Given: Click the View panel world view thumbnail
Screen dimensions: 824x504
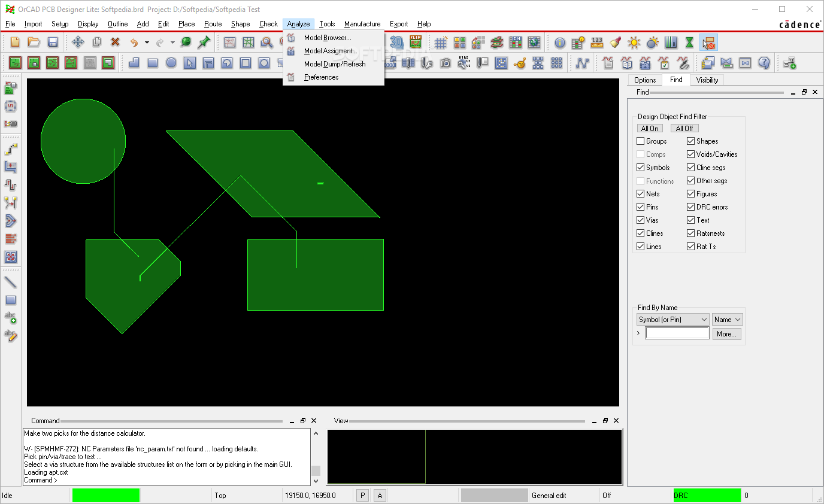Looking at the screenshot, I should pyautogui.click(x=474, y=457).
